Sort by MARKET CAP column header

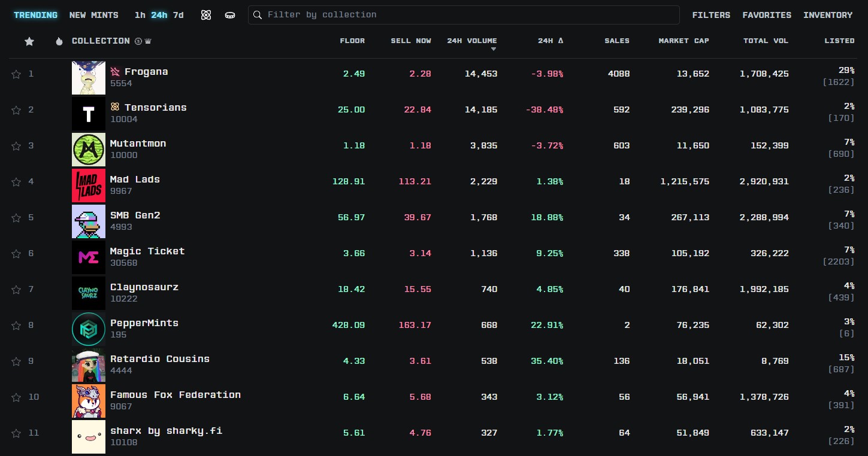tap(684, 41)
